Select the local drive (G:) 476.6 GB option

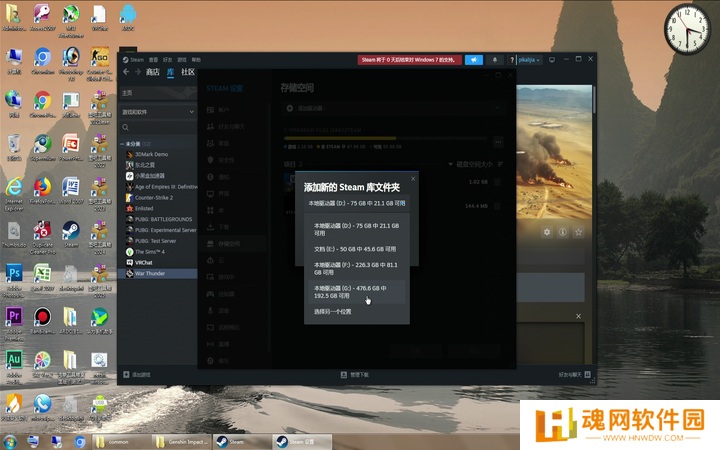(x=357, y=292)
